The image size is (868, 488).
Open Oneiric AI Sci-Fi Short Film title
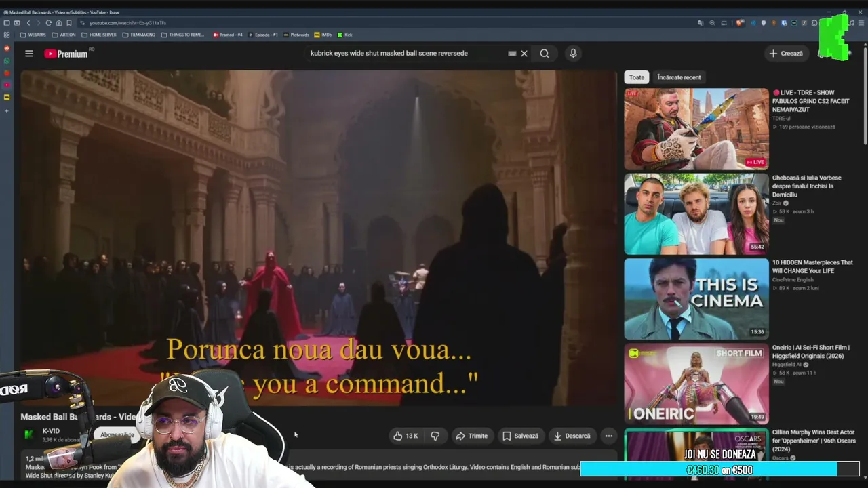click(x=811, y=351)
